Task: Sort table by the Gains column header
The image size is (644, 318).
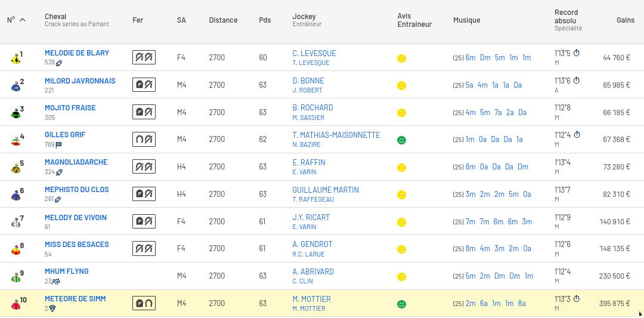Action: 625,20
